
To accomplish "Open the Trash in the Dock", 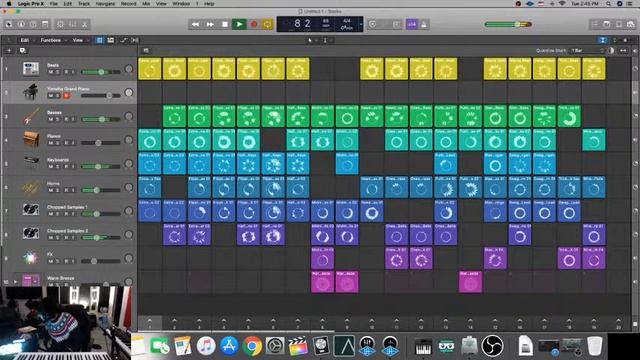I will click(x=595, y=346).
